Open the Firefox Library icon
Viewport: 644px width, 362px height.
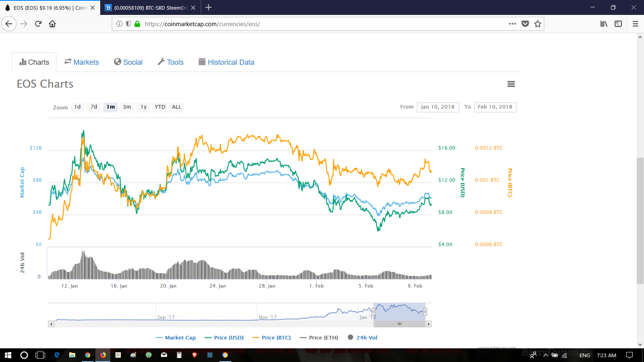click(x=604, y=24)
